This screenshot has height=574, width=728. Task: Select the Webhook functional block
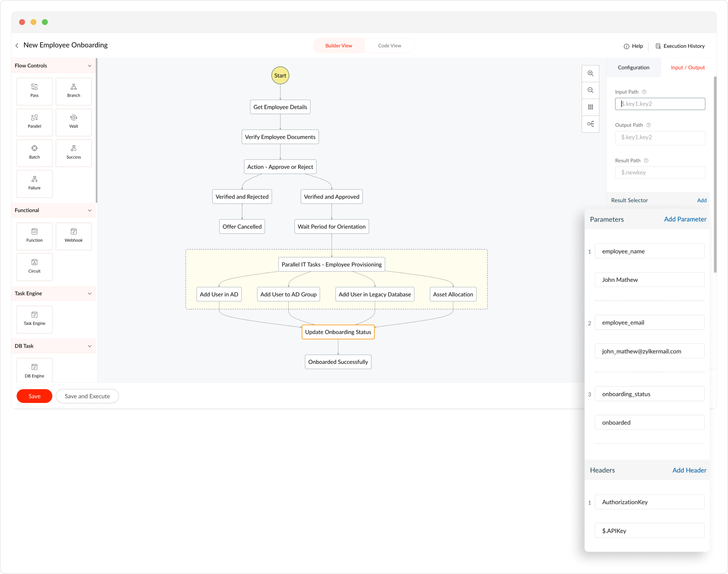(x=74, y=235)
